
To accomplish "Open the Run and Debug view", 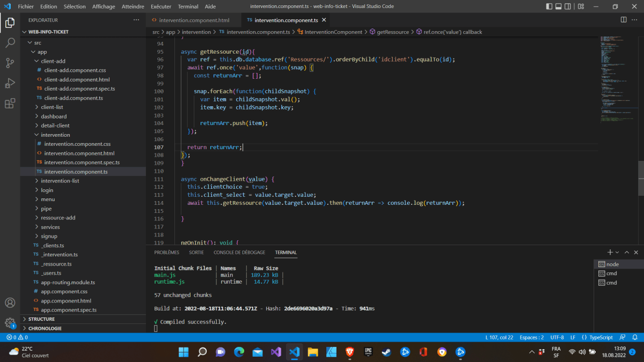I will [x=10, y=83].
